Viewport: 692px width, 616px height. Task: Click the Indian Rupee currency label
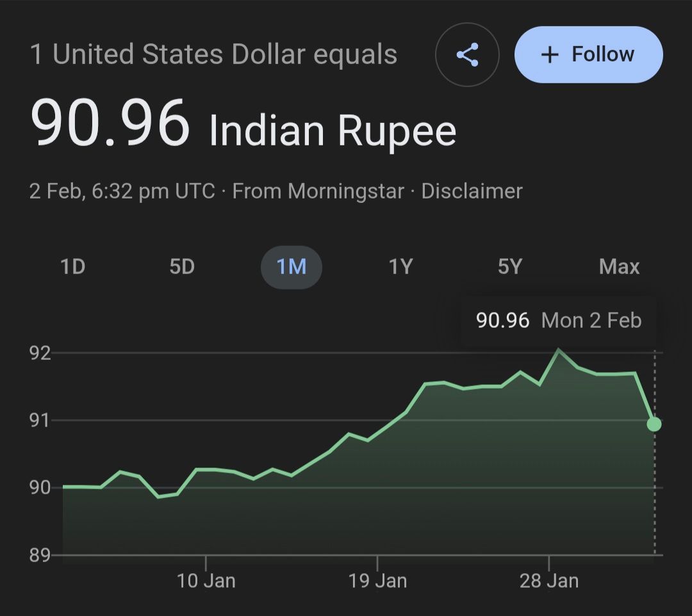click(x=333, y=131)
